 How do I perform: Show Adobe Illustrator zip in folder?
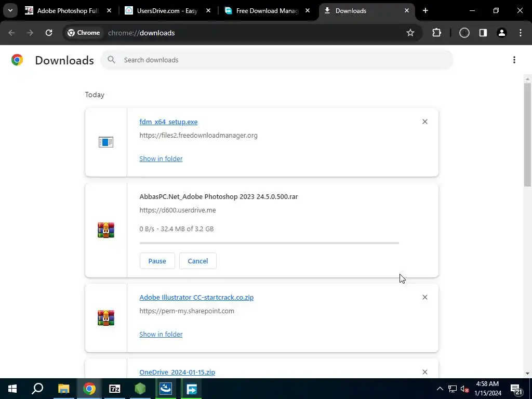click(x=161, y=334)
